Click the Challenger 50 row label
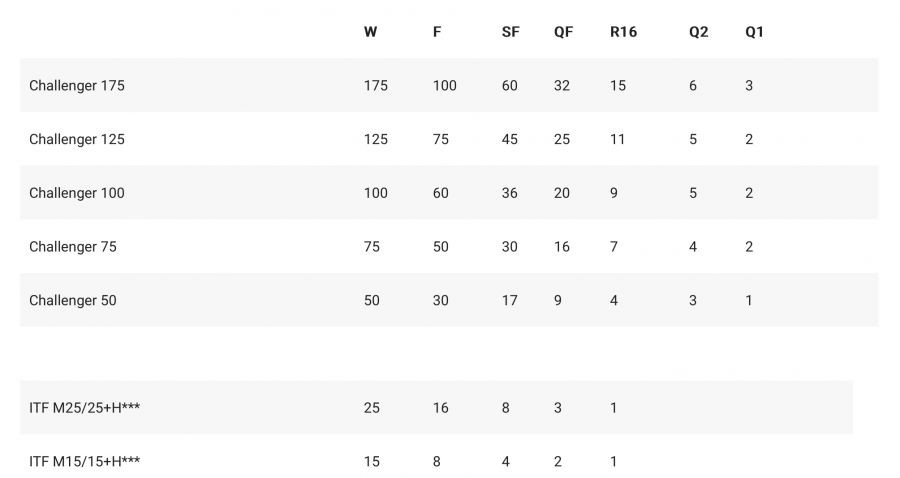The height and width of the screenshot is (478, 900). 73,300
